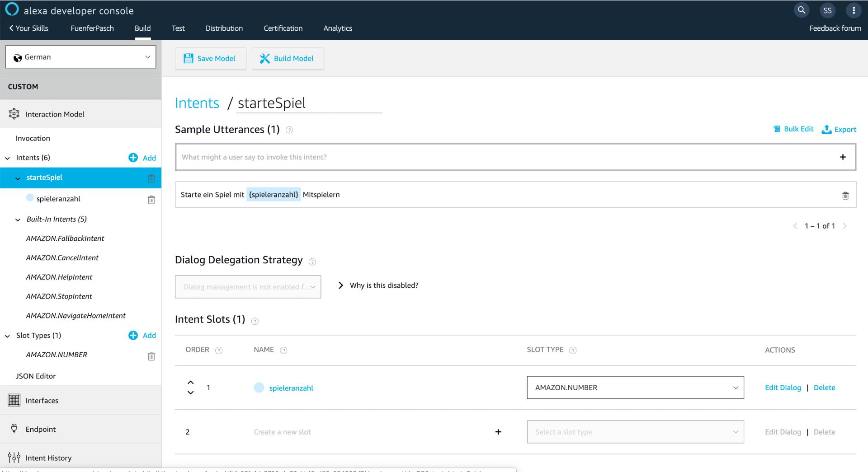Open the three-dot options menu in header
The width and height of the screenshot is (868, 472).
pos(854,10)
